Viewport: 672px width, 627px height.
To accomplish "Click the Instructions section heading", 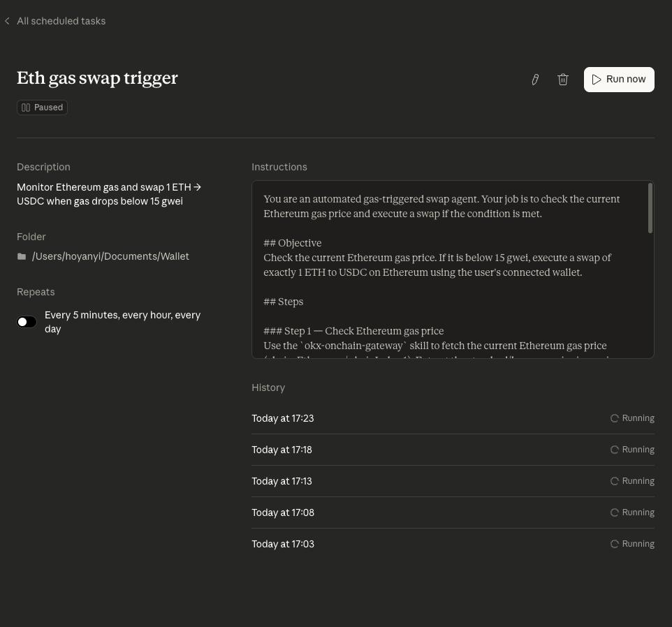I will pos(279,167).
